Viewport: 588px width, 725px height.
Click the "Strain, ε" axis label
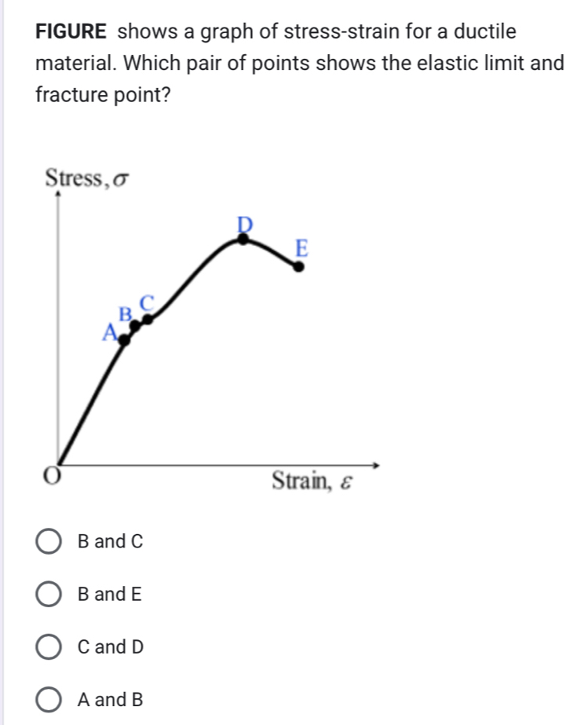coord(313,481)
